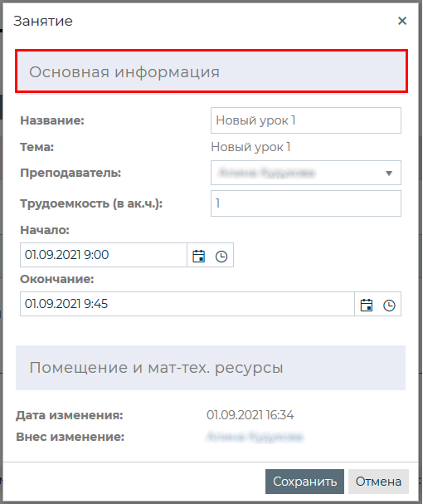Open calendar picker for Начало field
The image size is (423, 504).
point(198,256)
